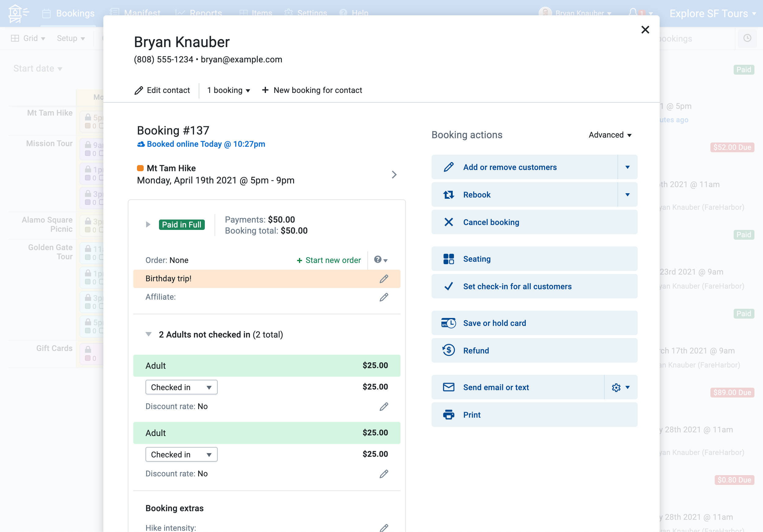Click the Print printer icon
This screenshot has width=763, height=532.
(449, 415)
